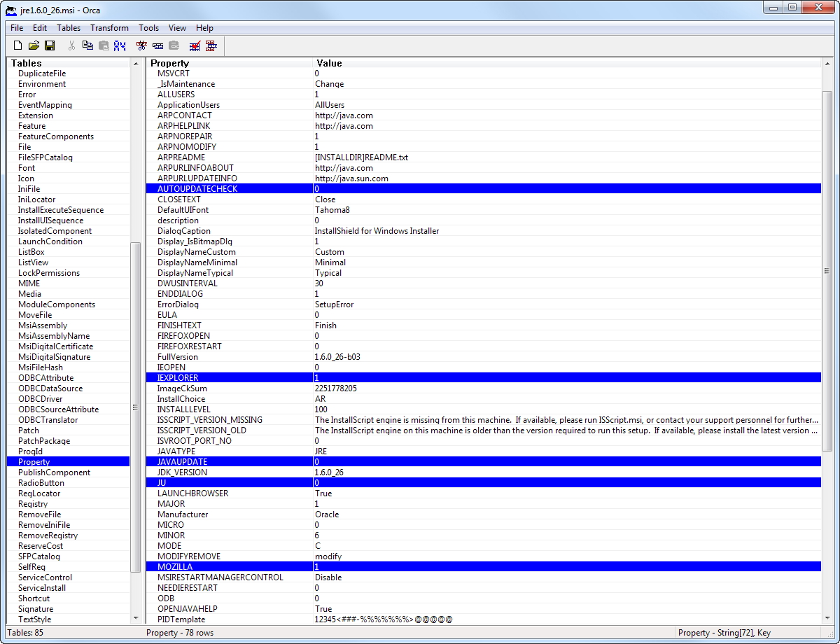The height and width of the screenshot is (644, 840).
Task: Click the Tables list scroll up arrow
Action: (x=136, y=64)
